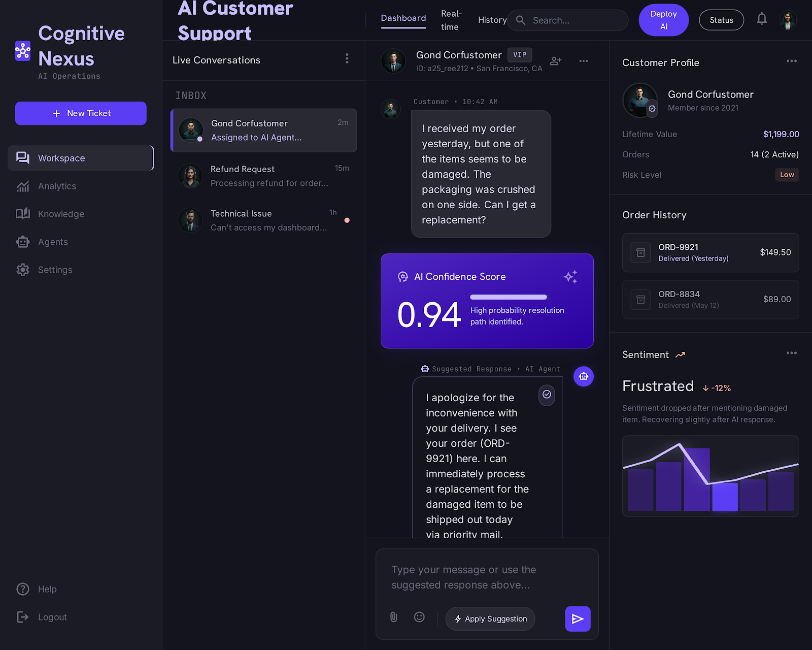Open Knowledge in the sidebar

click(x=80, y=214)
